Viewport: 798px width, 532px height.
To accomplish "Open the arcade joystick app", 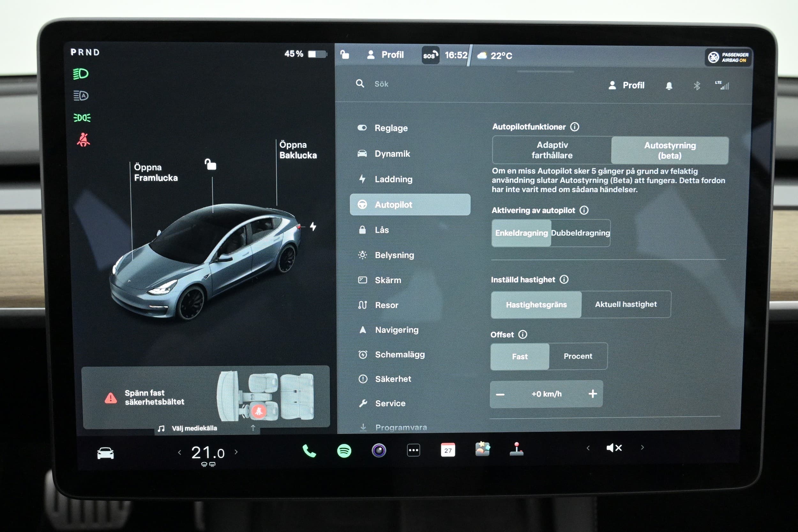I will [517, 449].
